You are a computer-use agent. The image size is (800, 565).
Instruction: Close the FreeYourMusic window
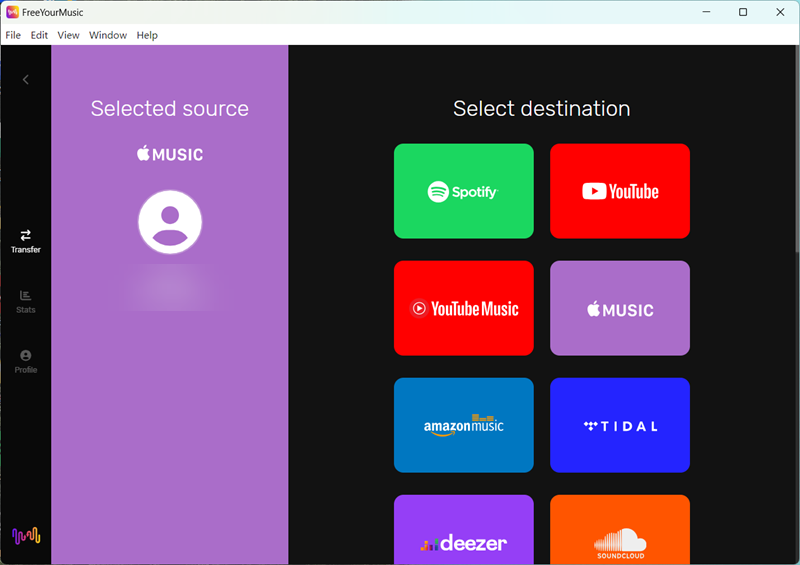coord(780,12)
